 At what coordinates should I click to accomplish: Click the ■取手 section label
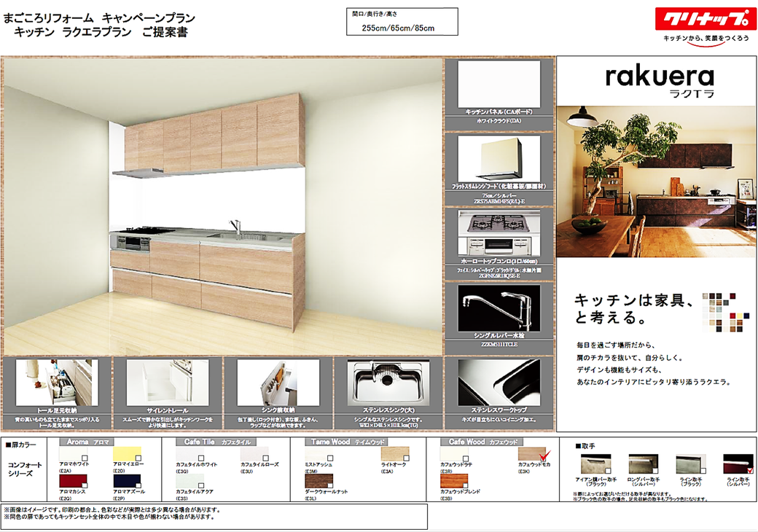[x=585, y=445]
